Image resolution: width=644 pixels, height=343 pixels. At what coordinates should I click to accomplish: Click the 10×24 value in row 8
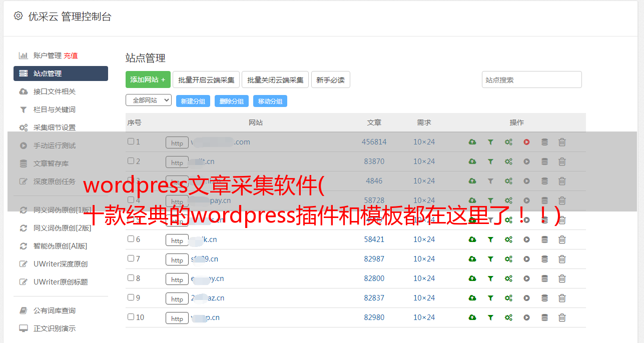pyautogui.click(x=424, y=278)
